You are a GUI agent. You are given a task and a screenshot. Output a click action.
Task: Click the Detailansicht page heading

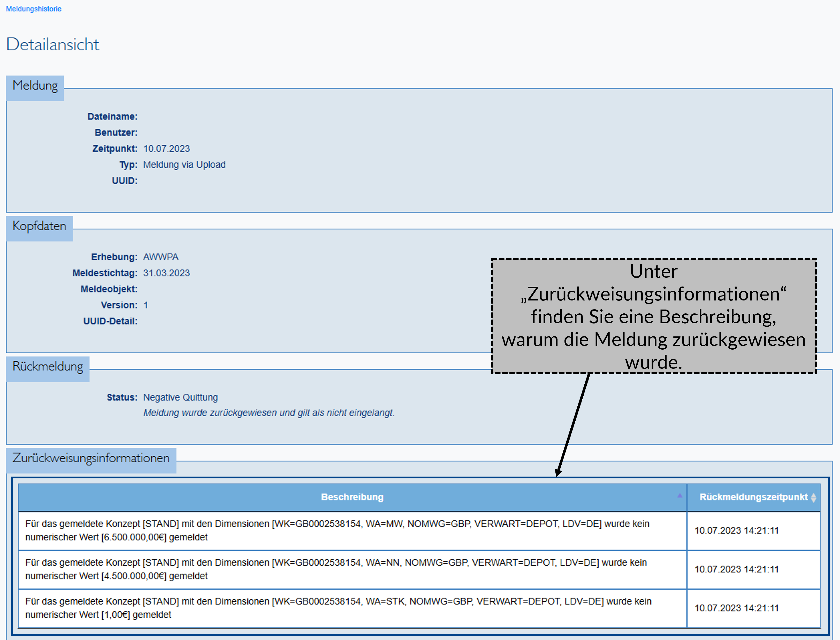point(52,44)
